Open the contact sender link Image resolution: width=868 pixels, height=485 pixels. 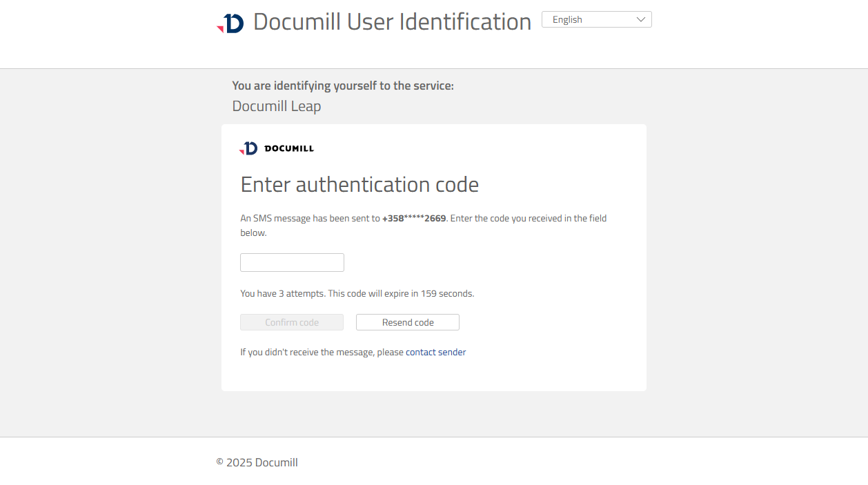click(435, 352)
